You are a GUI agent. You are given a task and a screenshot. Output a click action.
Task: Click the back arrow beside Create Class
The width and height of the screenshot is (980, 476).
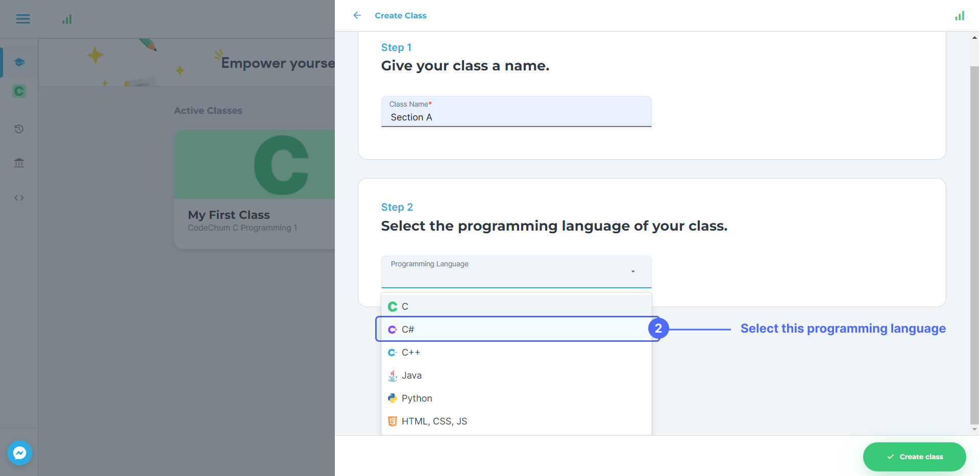pos(357,15)
